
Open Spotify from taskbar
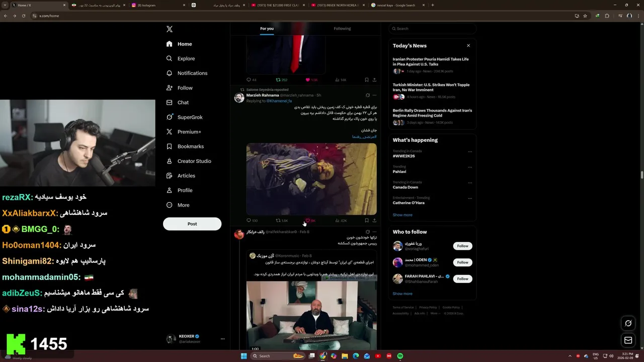tap(400, 356)
